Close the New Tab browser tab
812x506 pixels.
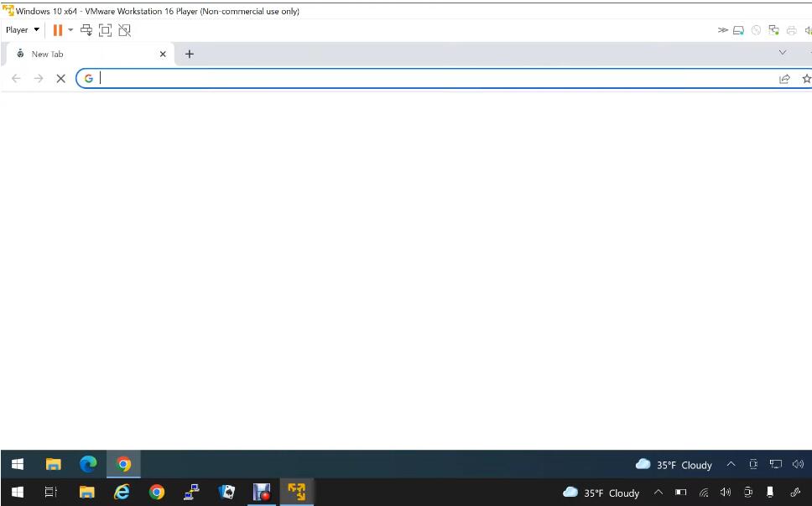pos(163,54)
